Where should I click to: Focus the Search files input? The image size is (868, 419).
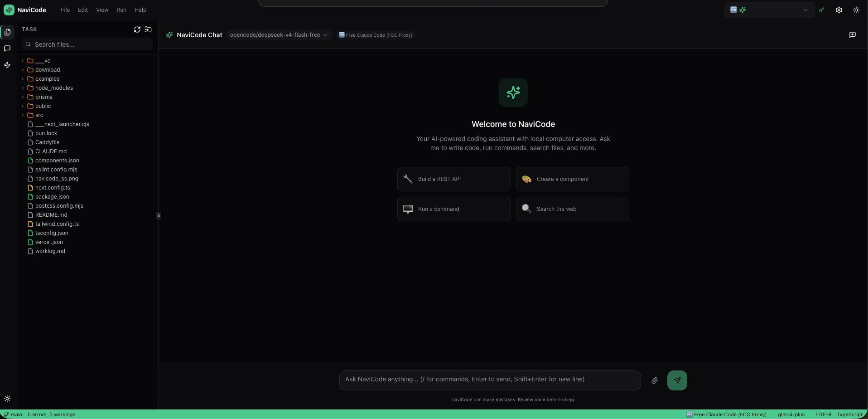[x=87, y=44]
